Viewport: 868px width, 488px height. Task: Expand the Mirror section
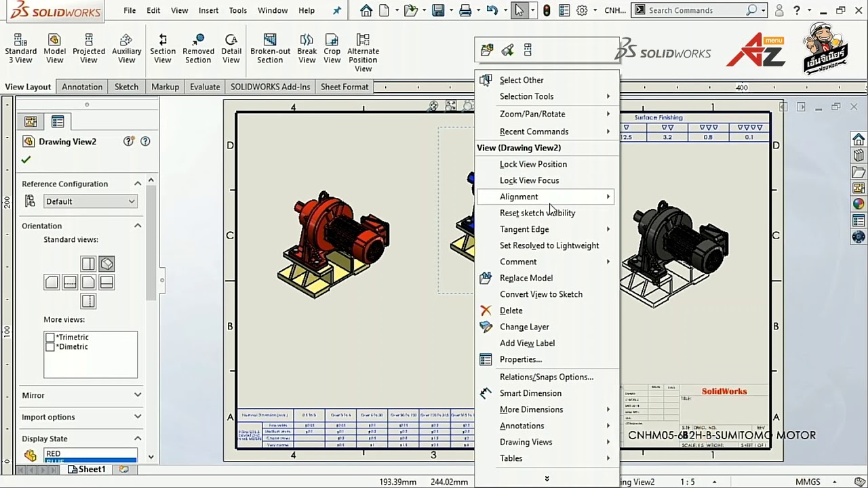click(x=138, y=395)
